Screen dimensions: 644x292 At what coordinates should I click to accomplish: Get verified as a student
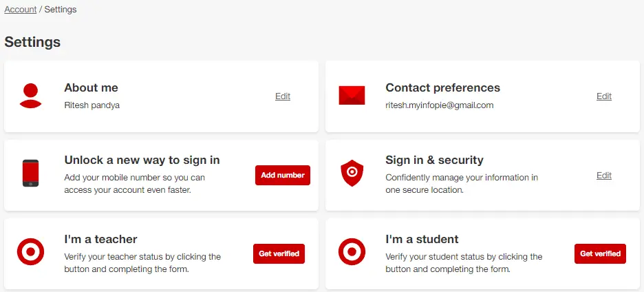pos(600,253)
